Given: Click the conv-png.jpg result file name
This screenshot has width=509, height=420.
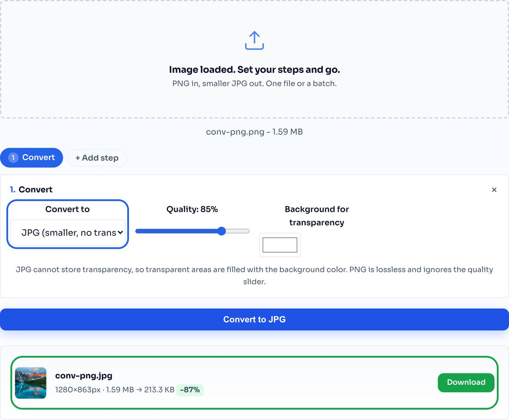Looking at the screenshot, I should (84, 375).
